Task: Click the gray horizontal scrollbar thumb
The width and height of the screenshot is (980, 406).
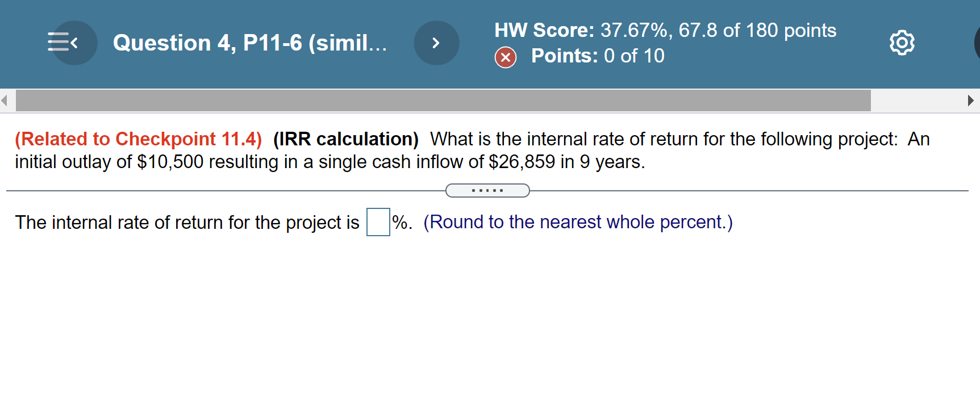Action: (x=443, y=101)
